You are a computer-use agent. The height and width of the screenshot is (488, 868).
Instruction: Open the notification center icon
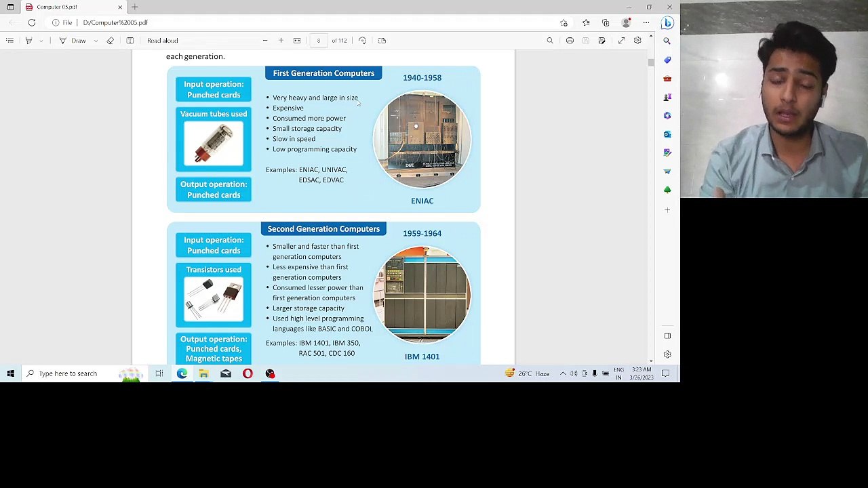pos(665,373)
